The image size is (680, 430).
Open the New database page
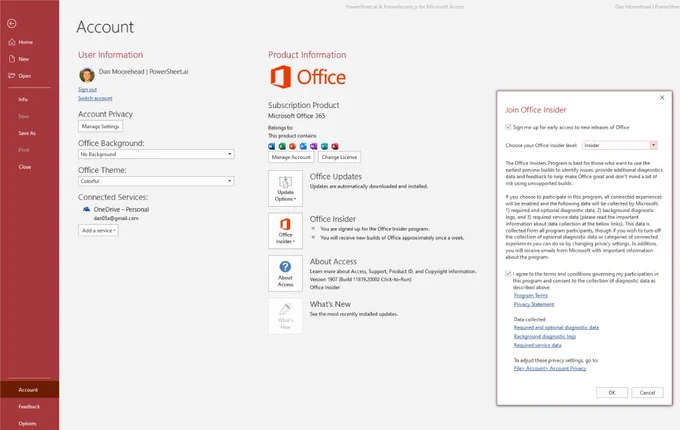pos(19,59)
